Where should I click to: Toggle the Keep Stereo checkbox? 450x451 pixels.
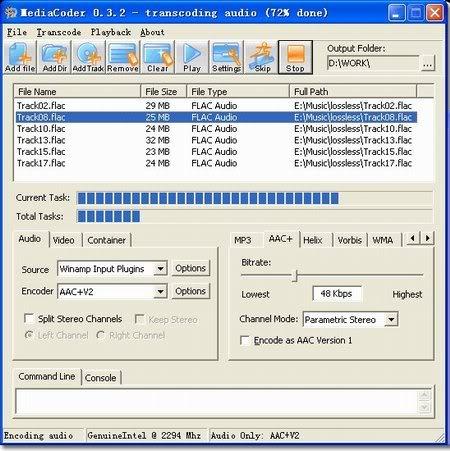click(139, 319)
